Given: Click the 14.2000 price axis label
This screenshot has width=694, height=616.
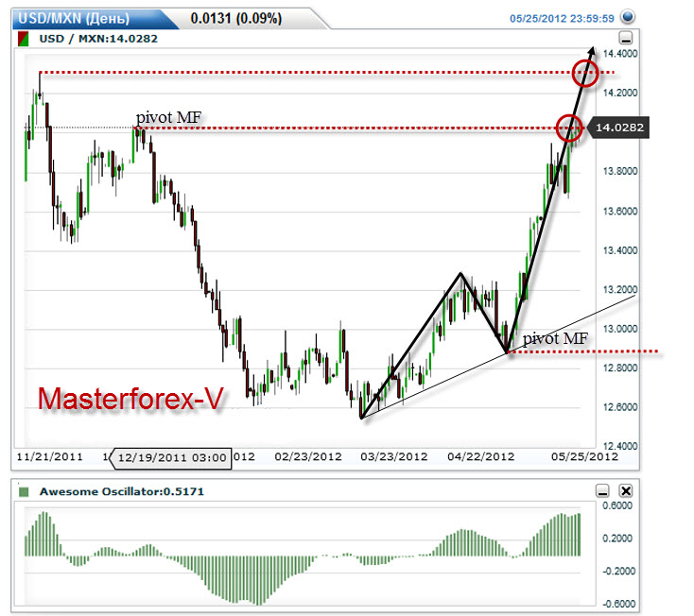Looking at the screenshot, I should (x=620, y=93).
